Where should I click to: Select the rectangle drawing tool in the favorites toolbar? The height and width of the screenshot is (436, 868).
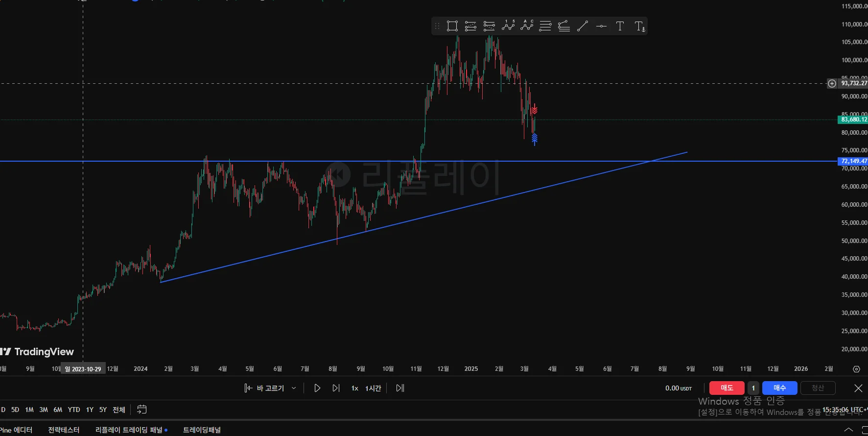coord(452,26)
